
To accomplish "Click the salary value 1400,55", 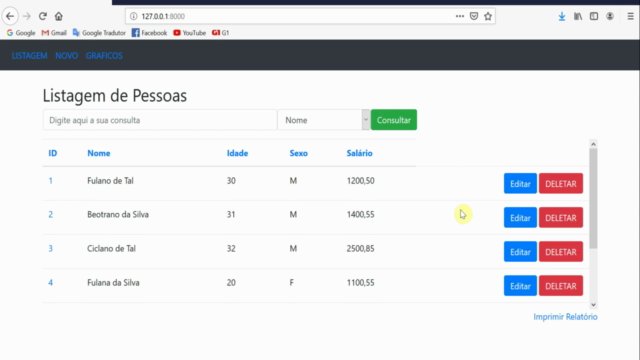I will [x=360, y=215].
